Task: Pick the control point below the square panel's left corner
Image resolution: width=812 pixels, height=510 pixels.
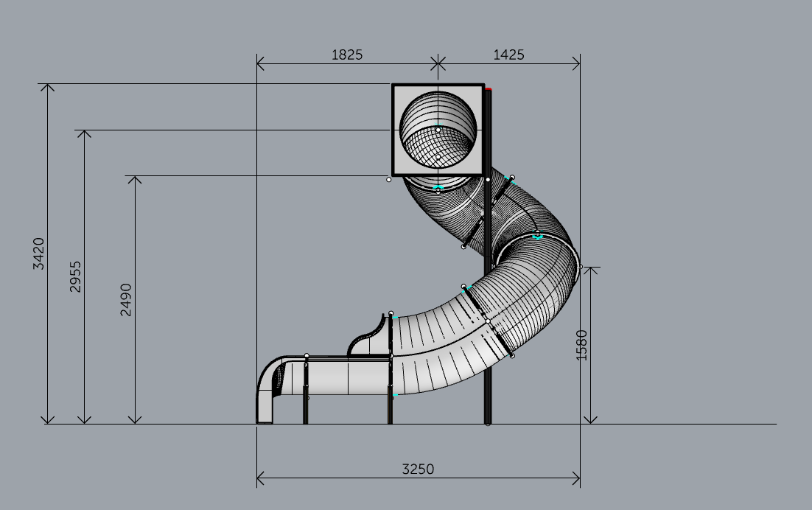Action: 389,179
